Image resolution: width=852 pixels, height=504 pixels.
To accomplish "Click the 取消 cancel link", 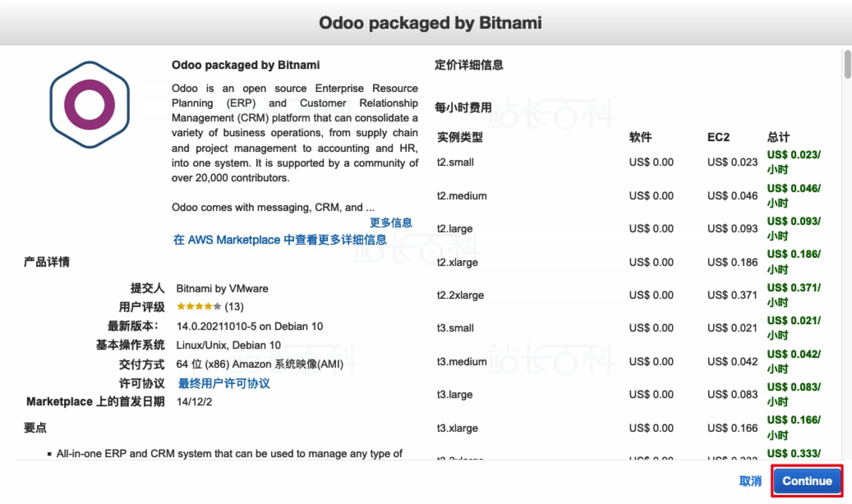I will (x=750, y=481).
